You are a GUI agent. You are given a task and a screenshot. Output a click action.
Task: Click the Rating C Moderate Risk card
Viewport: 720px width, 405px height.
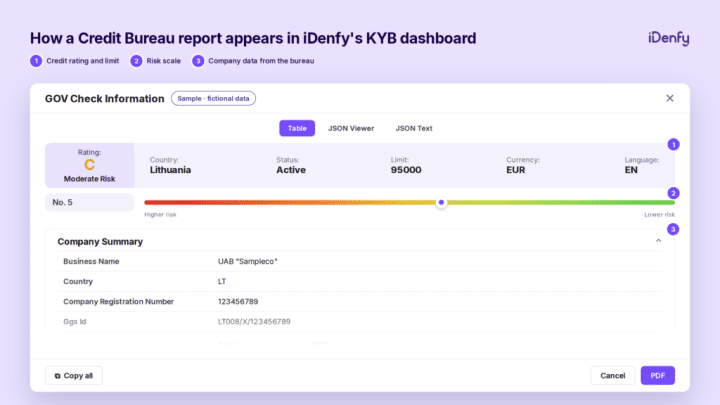point(90,165)
